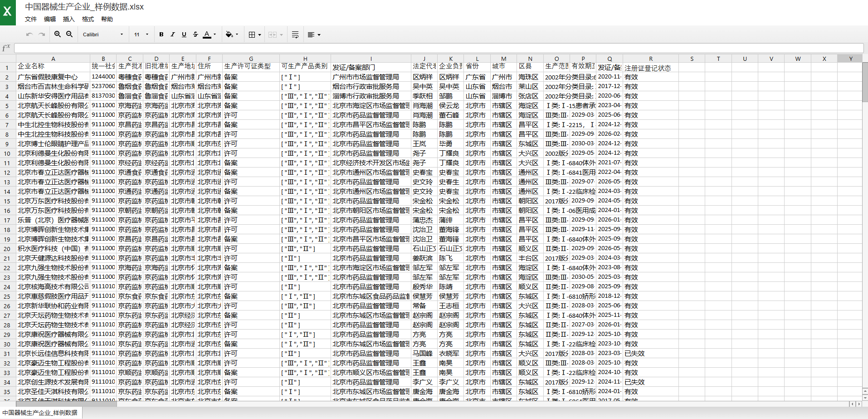Select cell 淄博市行政审批服务局

coord(371,96)
